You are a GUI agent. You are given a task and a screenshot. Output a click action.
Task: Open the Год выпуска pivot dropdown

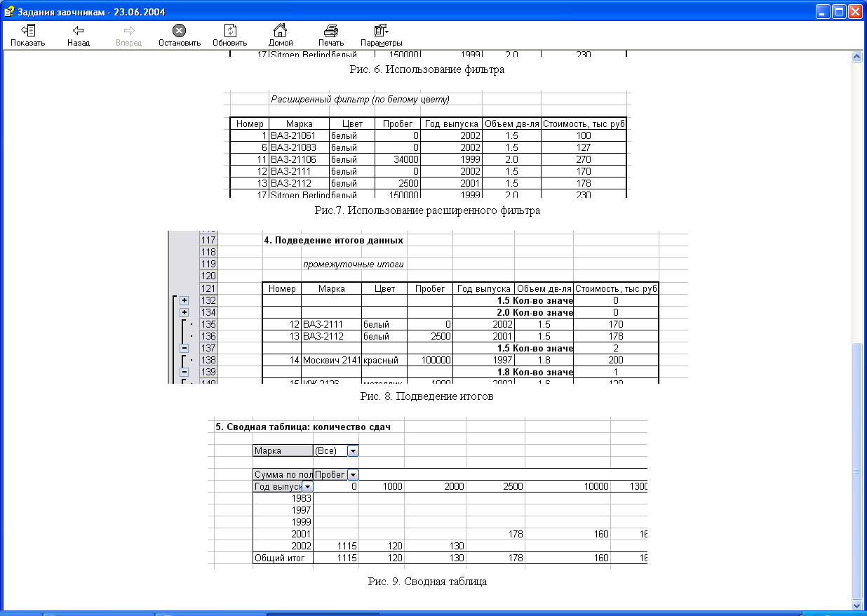pyautogui.click(x=308, y=486)
